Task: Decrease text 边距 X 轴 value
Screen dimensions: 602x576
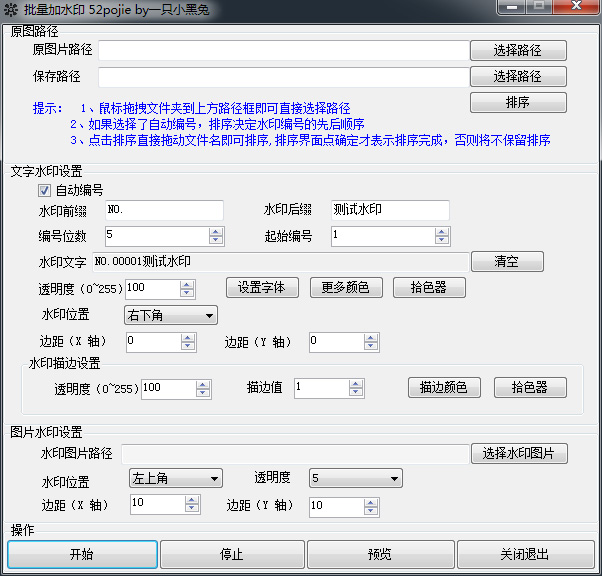Action: [188, 346]
